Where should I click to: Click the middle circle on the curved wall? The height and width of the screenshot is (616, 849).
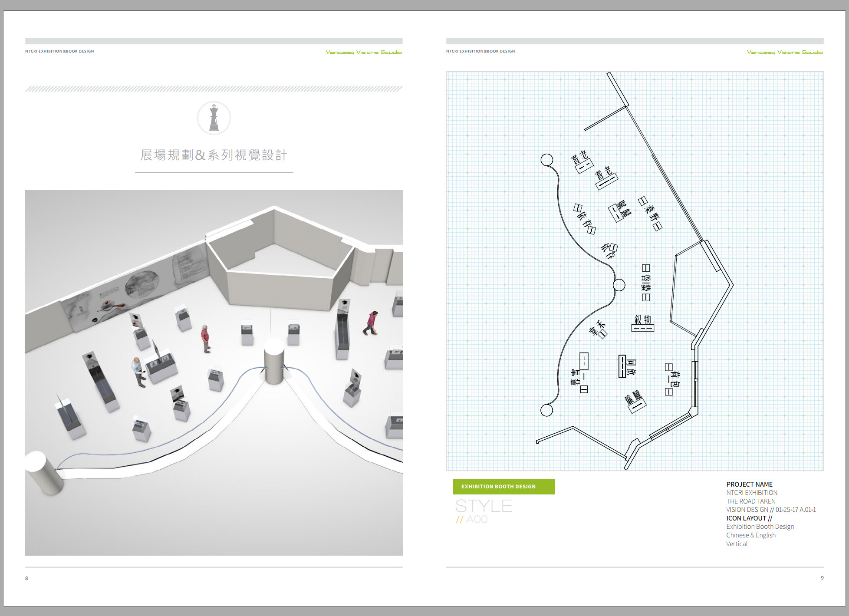pos(619,285)
